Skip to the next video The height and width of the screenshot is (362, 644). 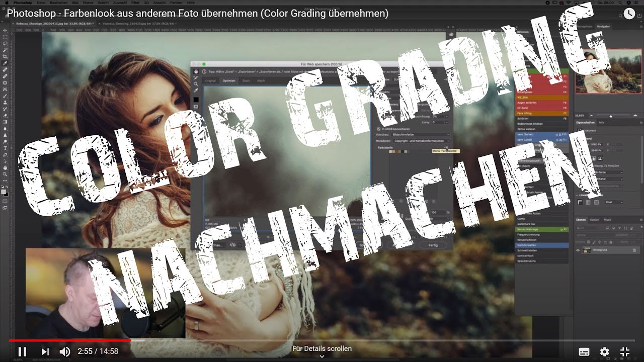coord(45,351)
